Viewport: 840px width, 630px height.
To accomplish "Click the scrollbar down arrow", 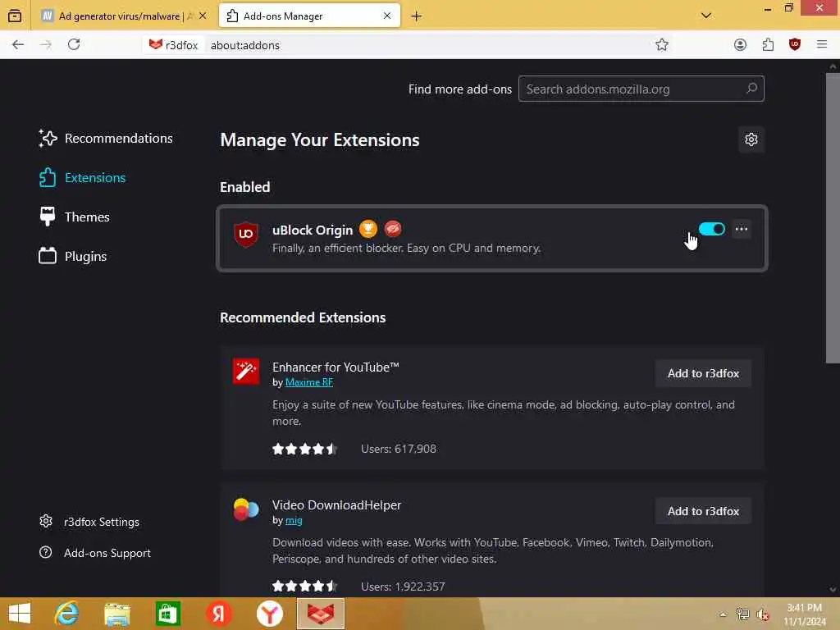I will point(833,589).
